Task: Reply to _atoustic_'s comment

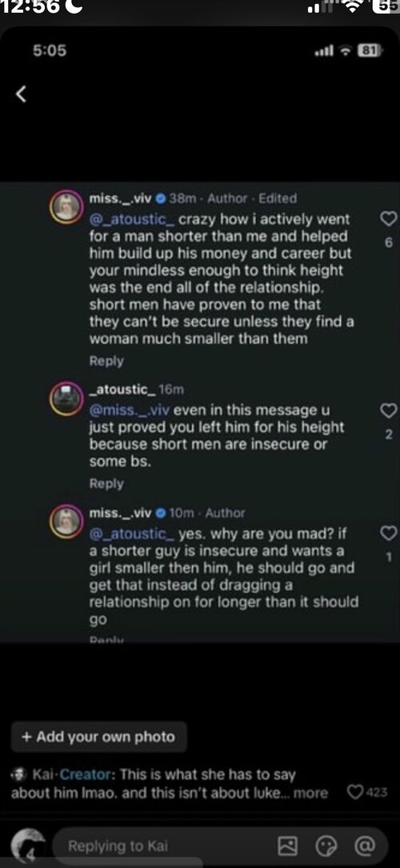Action: click(106, 484)
